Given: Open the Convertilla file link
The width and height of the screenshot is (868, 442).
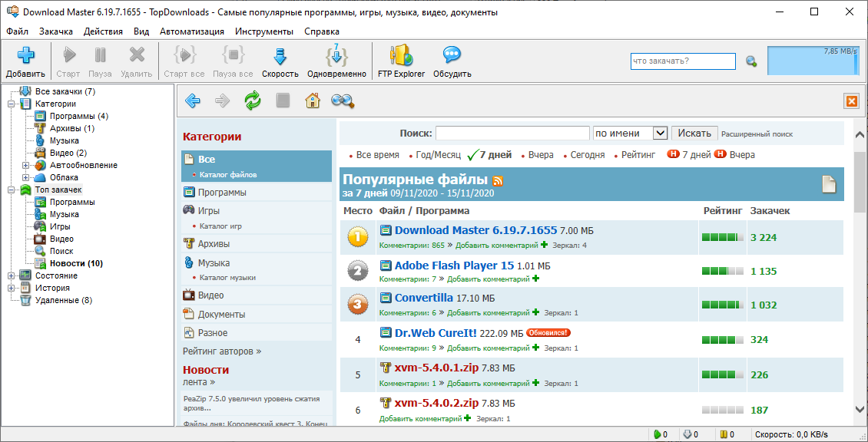Looking at the screenshot, I should tap(423, 298).
